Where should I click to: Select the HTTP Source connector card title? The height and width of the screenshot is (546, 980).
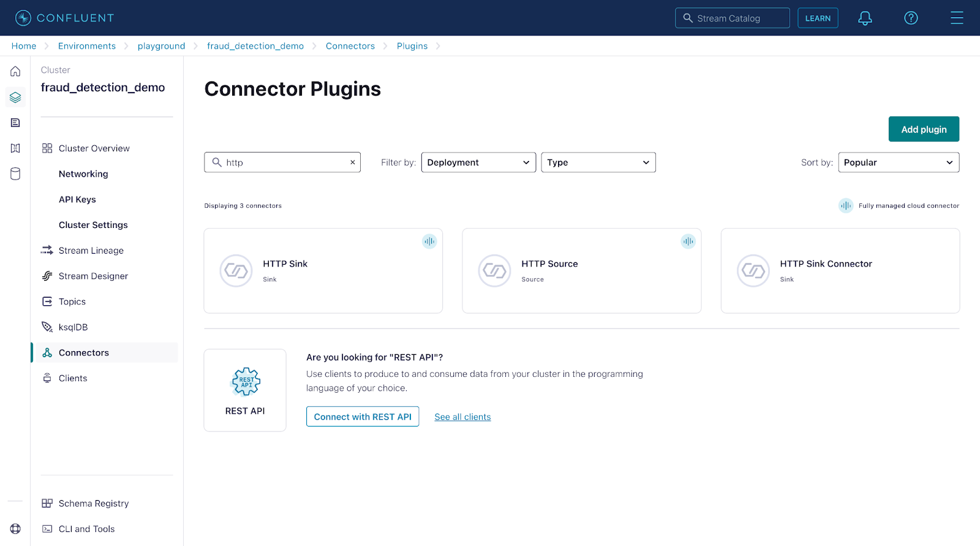(x=549, y=264)
